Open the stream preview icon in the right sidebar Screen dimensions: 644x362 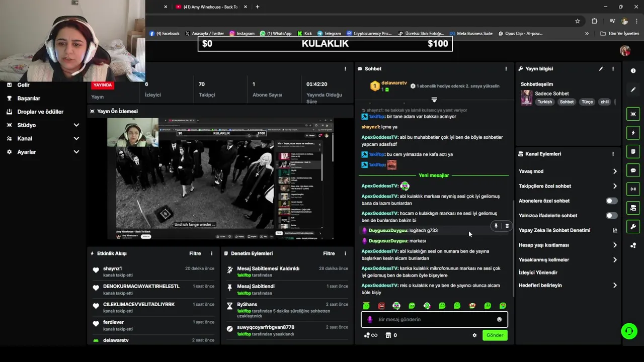pyautogui.click(x=633, y=114)
